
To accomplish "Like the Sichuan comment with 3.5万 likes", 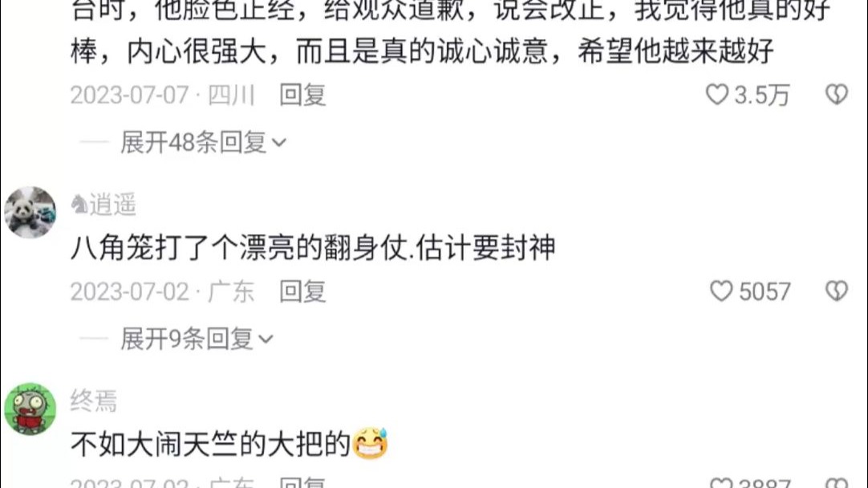I will 717,95.
